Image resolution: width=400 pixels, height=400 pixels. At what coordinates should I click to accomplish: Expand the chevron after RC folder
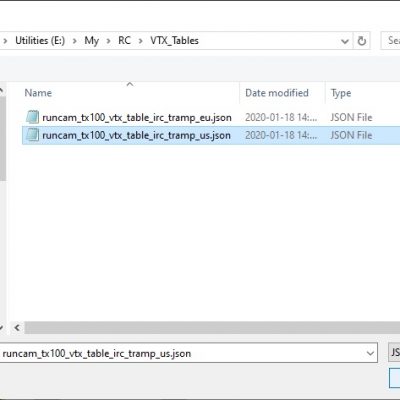(x=141, y=41)
